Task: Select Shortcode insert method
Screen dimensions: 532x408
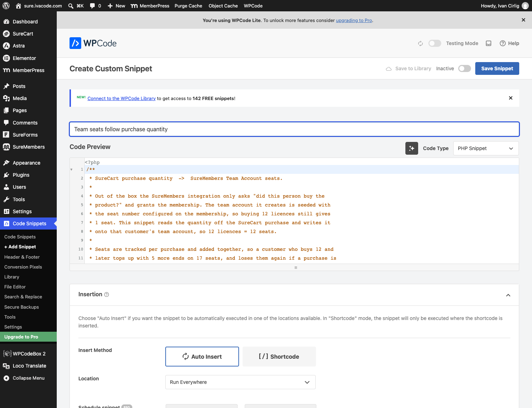Action: [x=279, y=357]
